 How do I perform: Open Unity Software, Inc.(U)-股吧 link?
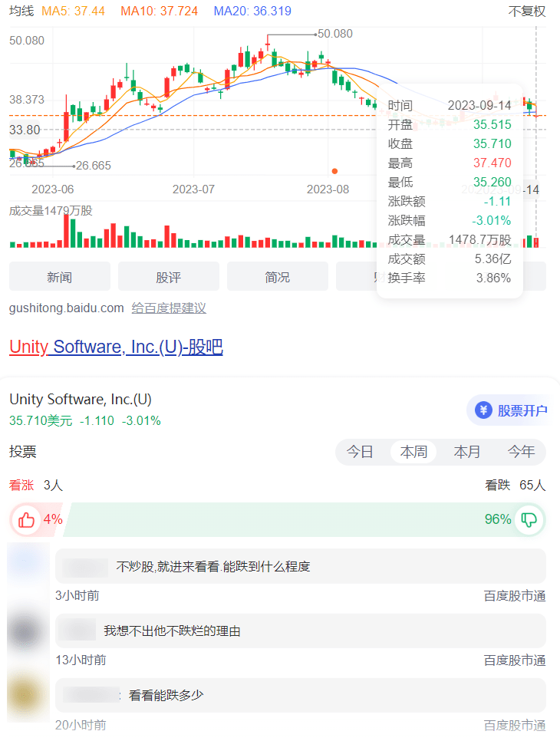(x=116, y=347)
